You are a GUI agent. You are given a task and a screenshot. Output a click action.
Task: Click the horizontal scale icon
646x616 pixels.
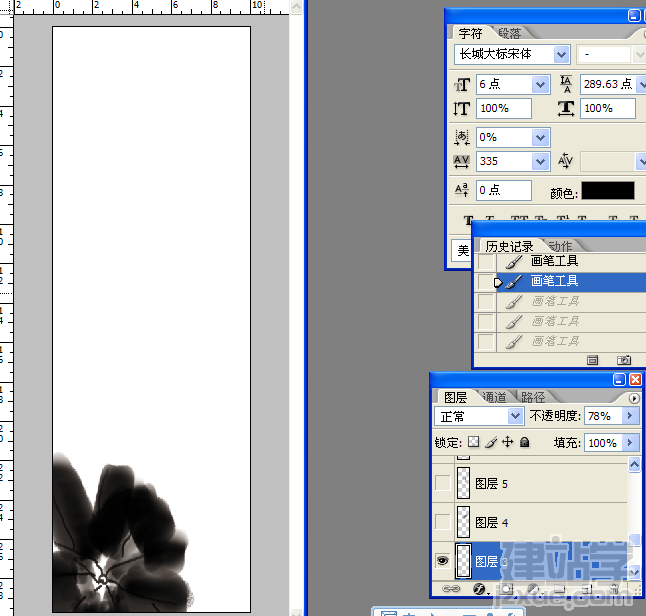tap(566, 109)
